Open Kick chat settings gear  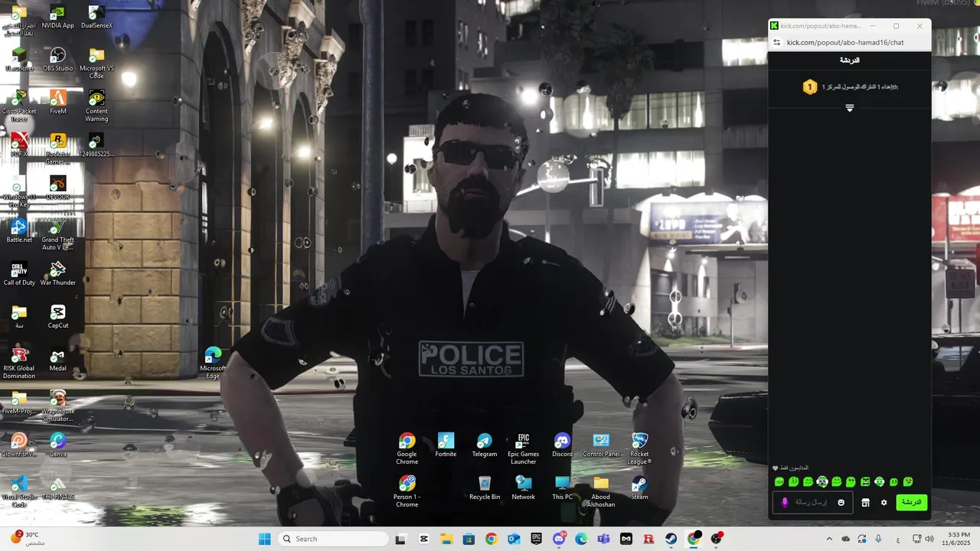(x=884, y=503)
